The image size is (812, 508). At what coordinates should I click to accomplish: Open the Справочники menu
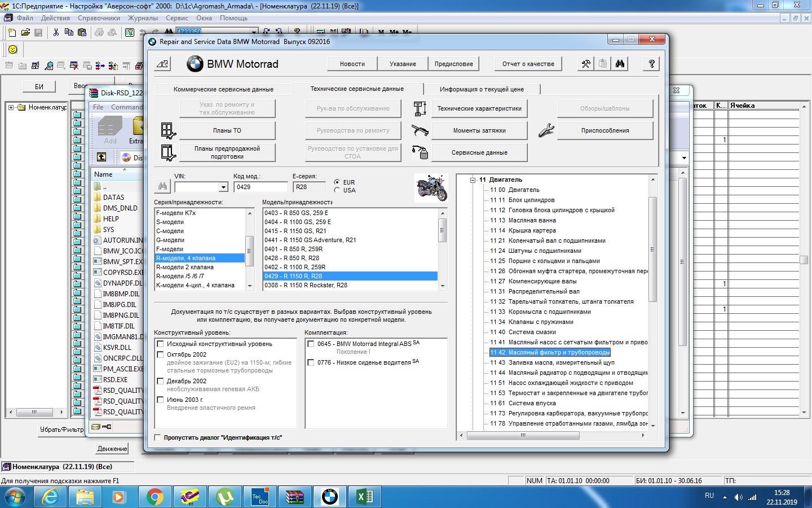click(99, 18)
